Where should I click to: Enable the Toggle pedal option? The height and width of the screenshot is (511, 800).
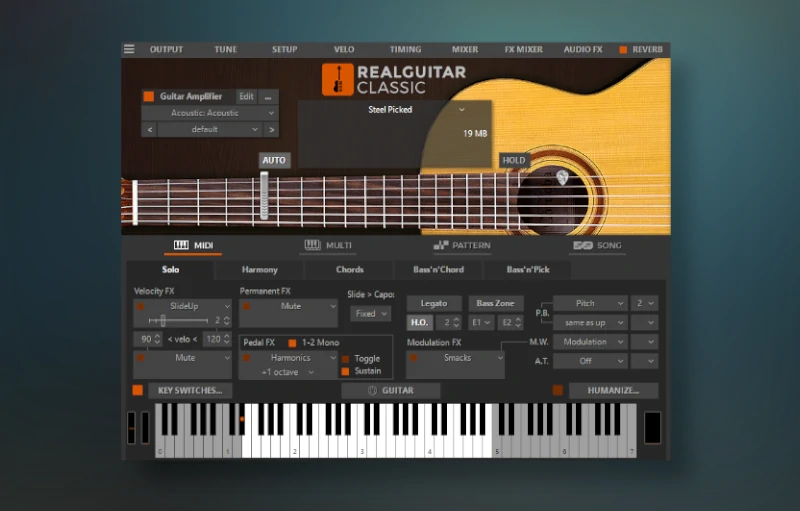345,359
